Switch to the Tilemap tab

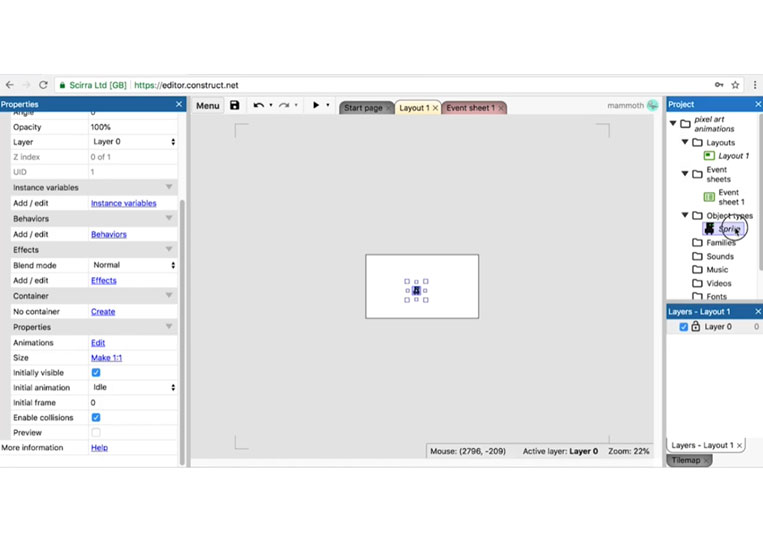click(686, 460)
